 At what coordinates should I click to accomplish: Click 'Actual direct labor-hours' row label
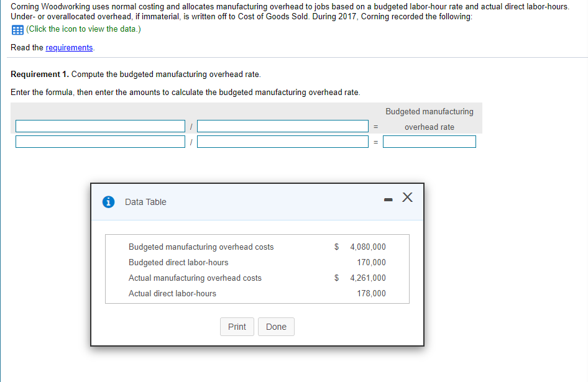click(x=173, y=294)
